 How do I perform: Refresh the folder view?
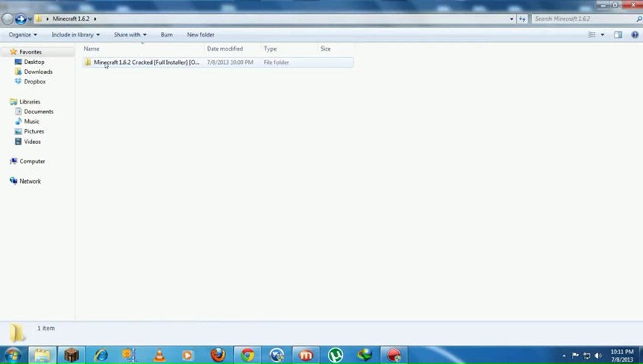523,19
